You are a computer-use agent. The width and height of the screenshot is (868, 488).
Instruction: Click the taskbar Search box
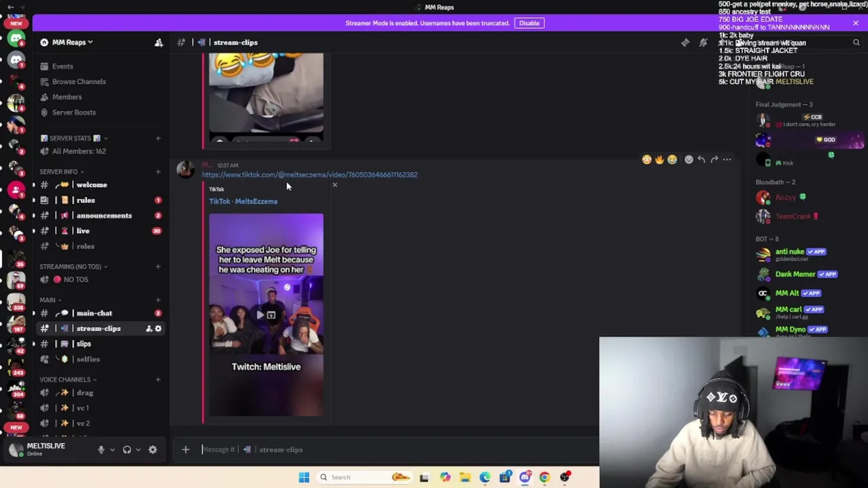[x=365, y=477]
